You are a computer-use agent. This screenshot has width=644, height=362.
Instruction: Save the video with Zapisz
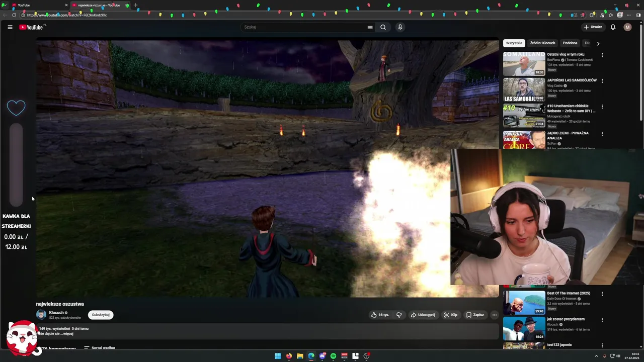coord(475,315)
